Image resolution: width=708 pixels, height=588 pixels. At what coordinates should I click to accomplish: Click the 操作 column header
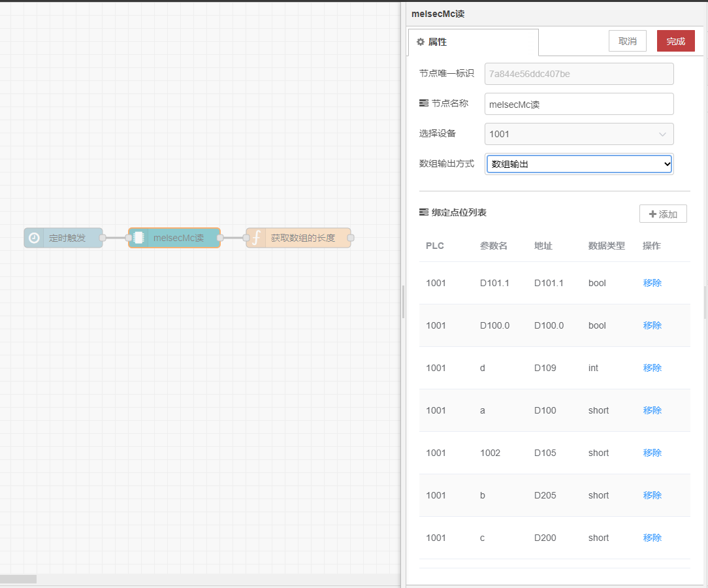coord(652,246)
